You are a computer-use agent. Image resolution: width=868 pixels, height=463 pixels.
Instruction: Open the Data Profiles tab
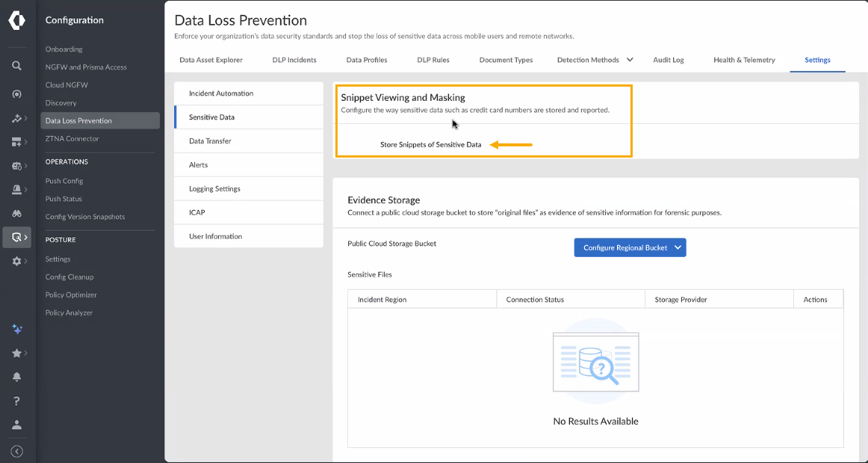(367, 60)
